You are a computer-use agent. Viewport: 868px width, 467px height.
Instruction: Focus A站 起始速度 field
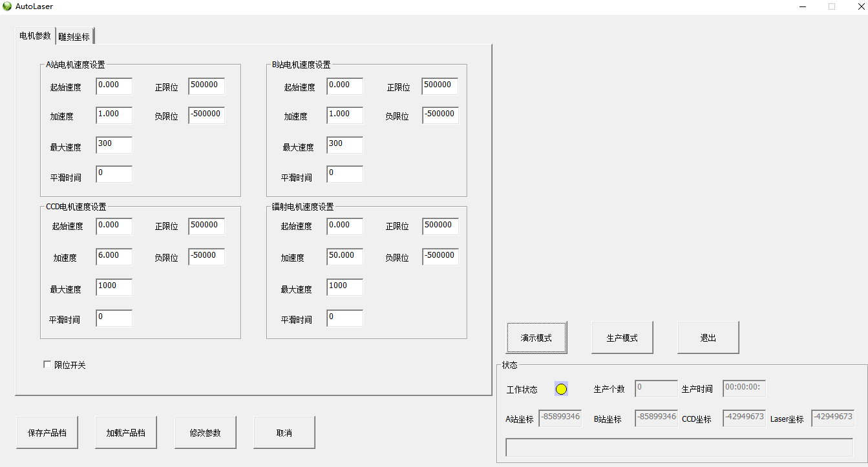(x=114, y=87)
